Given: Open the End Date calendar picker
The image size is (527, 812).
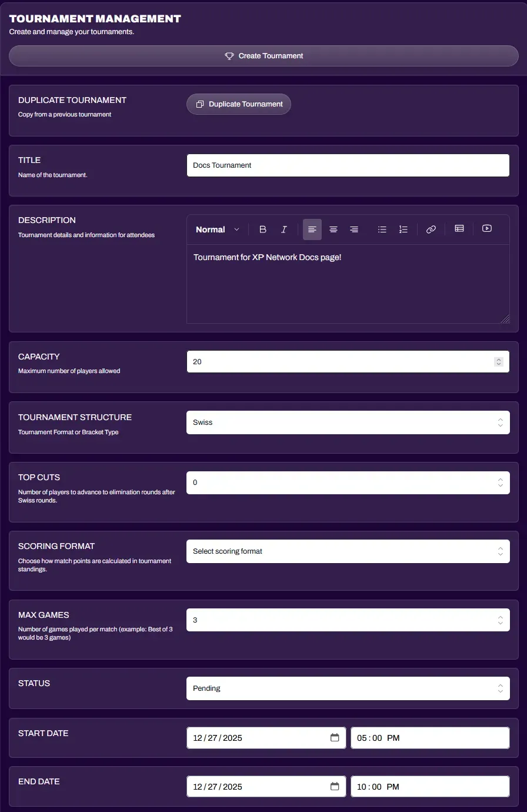Looking at the screenshot, I should [335, 787].
